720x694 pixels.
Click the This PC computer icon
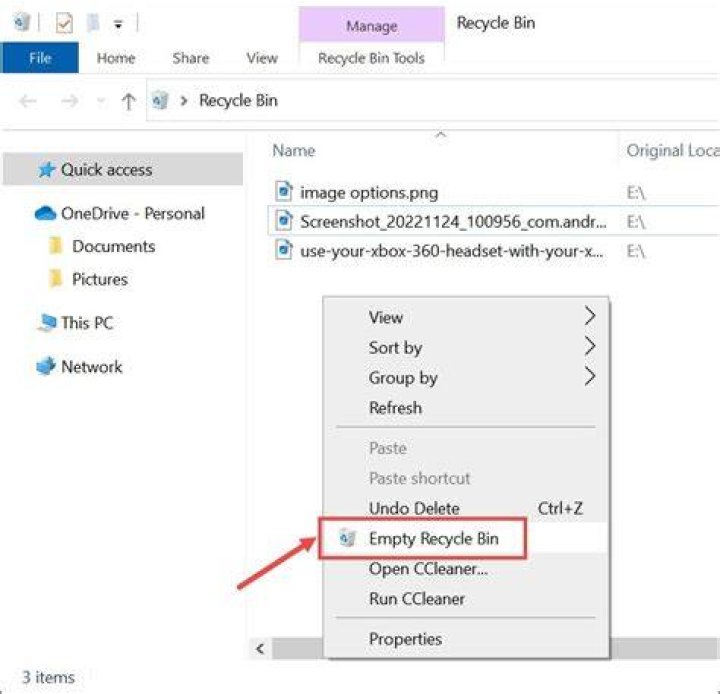pyautogui.click(x=46, y=323)
